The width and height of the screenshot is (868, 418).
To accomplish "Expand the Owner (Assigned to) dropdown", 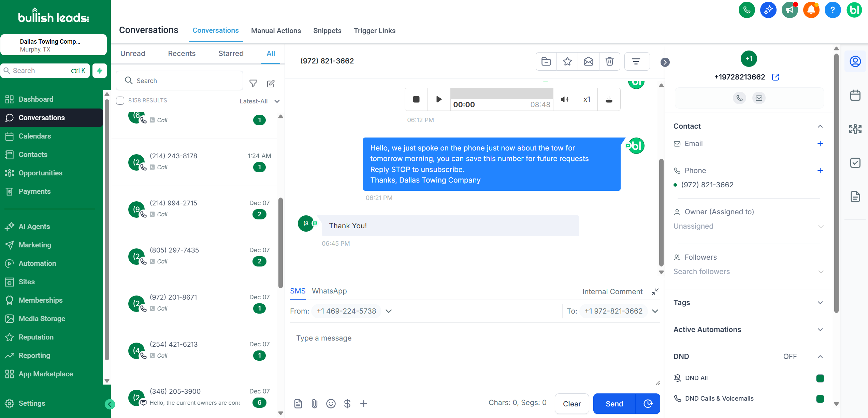I will point(821,226).
